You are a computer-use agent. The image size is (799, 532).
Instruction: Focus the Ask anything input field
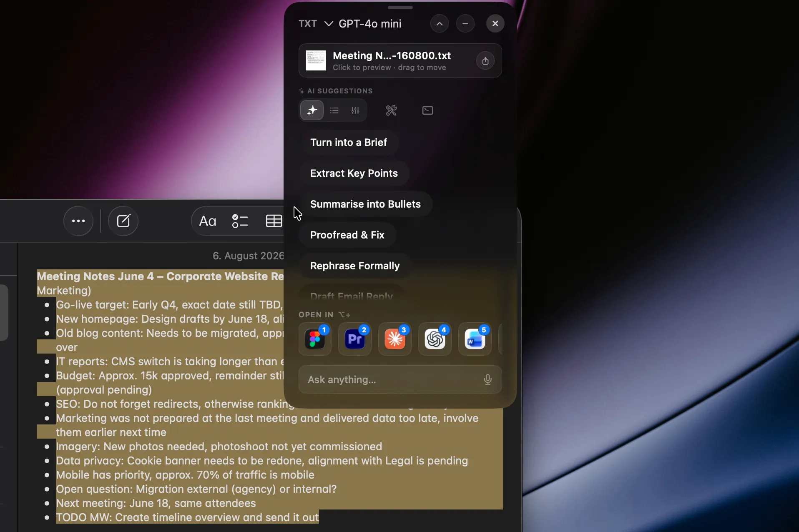coord(400,379)
